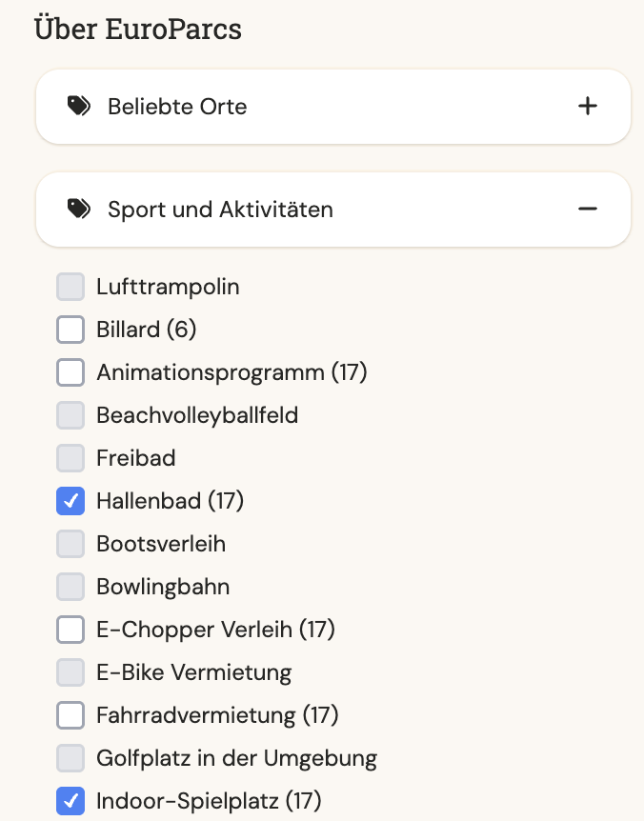Click the tag icon beside Beliebte Orte
Screen dimensions: 644x821
click(79, 107)
